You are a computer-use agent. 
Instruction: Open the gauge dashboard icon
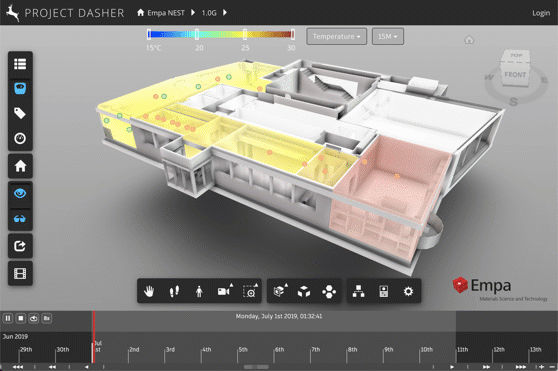20,138
